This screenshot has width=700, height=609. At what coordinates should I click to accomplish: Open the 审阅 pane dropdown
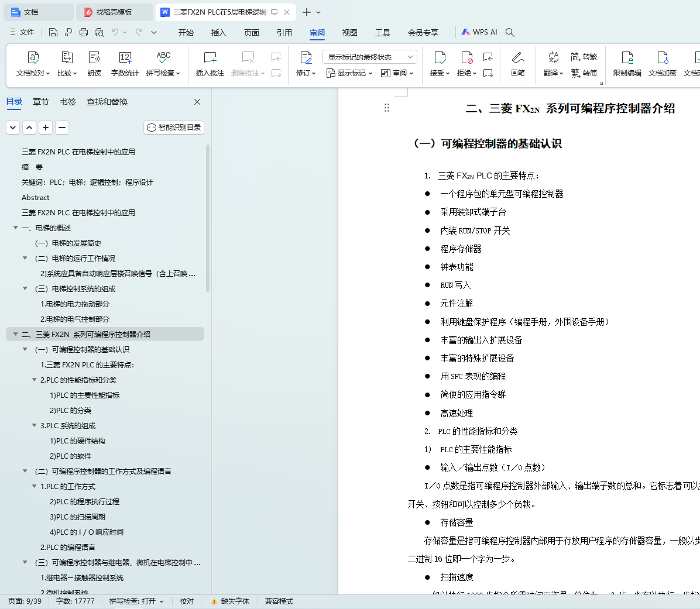(x=397, y=73)
